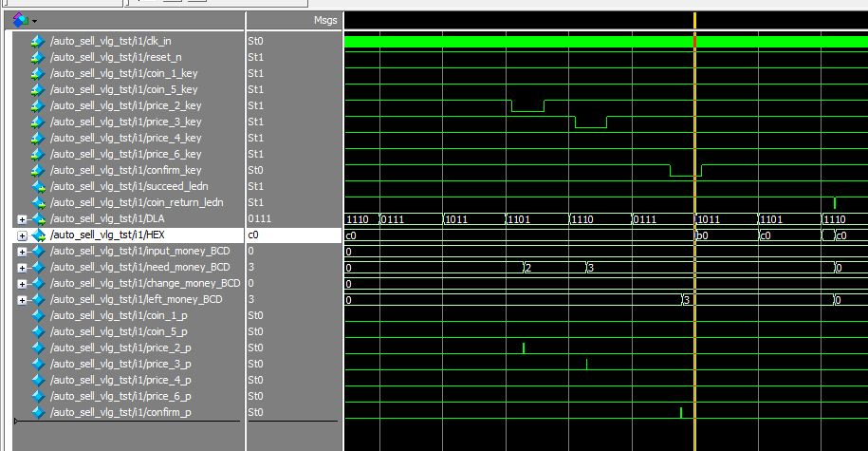The width and height of the screenshot is (868, 451).
Task: Click the need_money_BCD bus icon
Action: [x=38, y=267]
